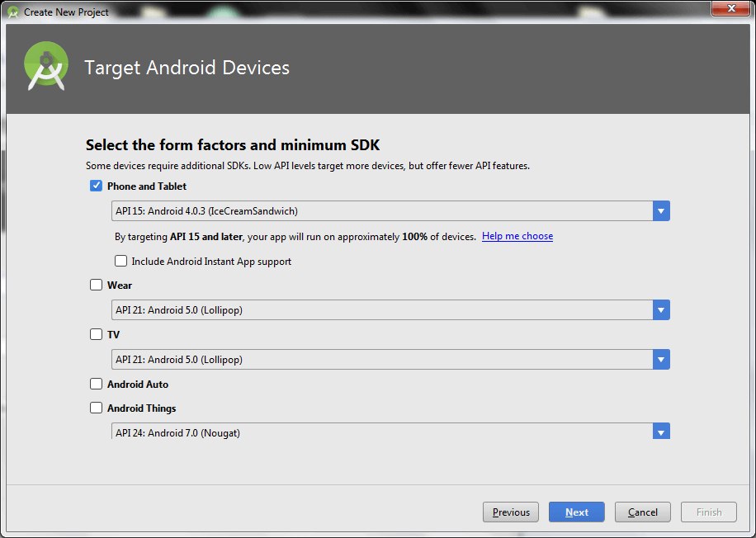Click the greyed-out Finish button
Screen dimensions: 756x538
[709, 512]
